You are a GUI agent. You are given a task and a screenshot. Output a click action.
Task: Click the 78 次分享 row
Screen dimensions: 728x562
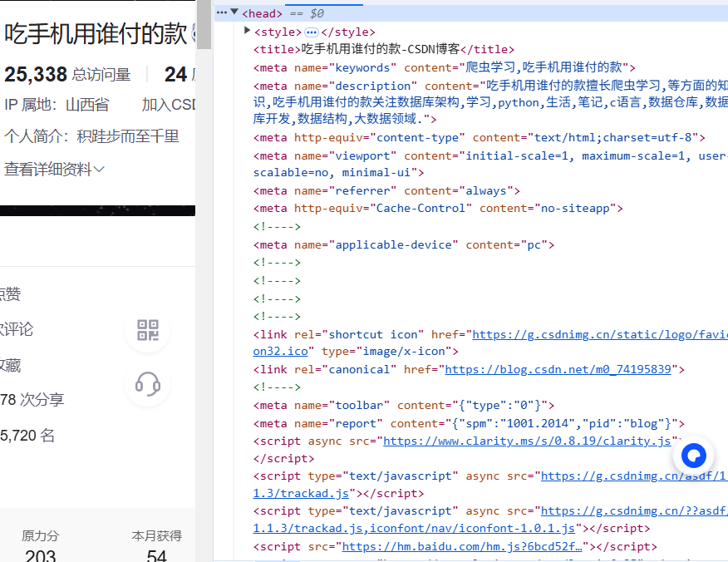(32, 399)
